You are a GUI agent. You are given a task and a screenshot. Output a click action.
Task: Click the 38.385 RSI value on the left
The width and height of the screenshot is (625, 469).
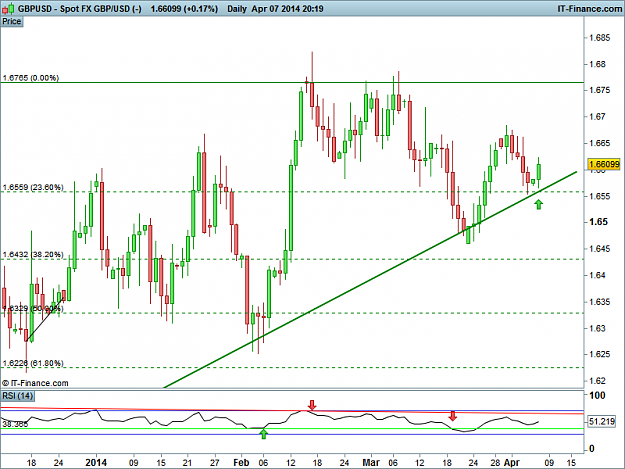tap(15, 424)
